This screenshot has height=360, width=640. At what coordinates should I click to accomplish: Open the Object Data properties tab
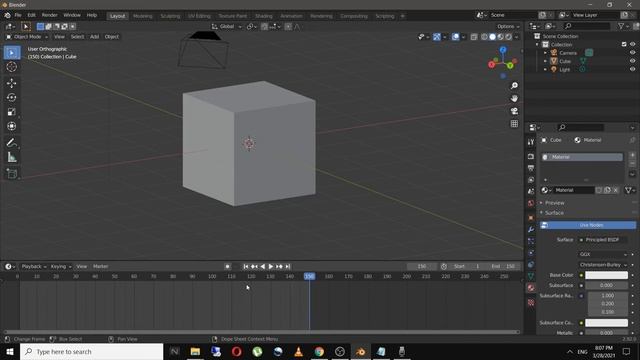pyautogui.click(x=531, y=276)
